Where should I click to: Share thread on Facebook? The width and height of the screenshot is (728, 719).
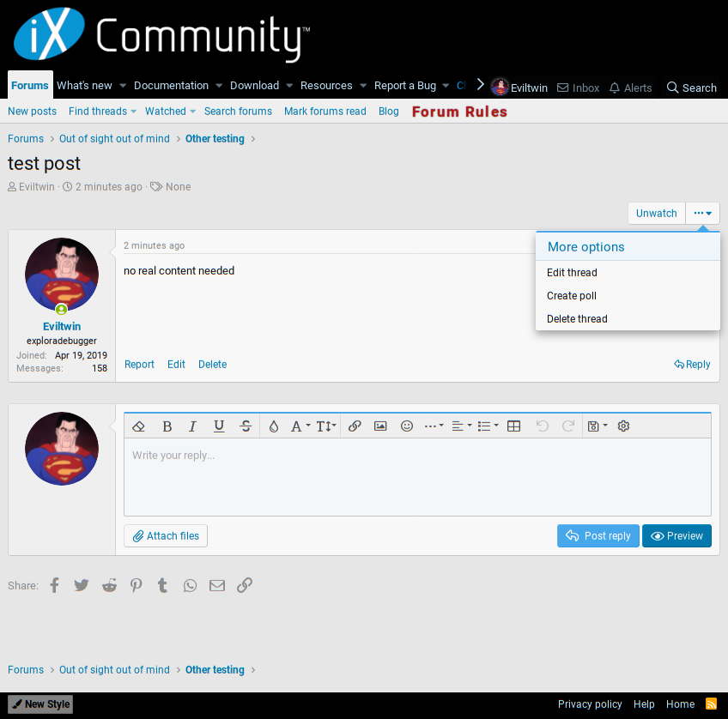click(54, 585)
